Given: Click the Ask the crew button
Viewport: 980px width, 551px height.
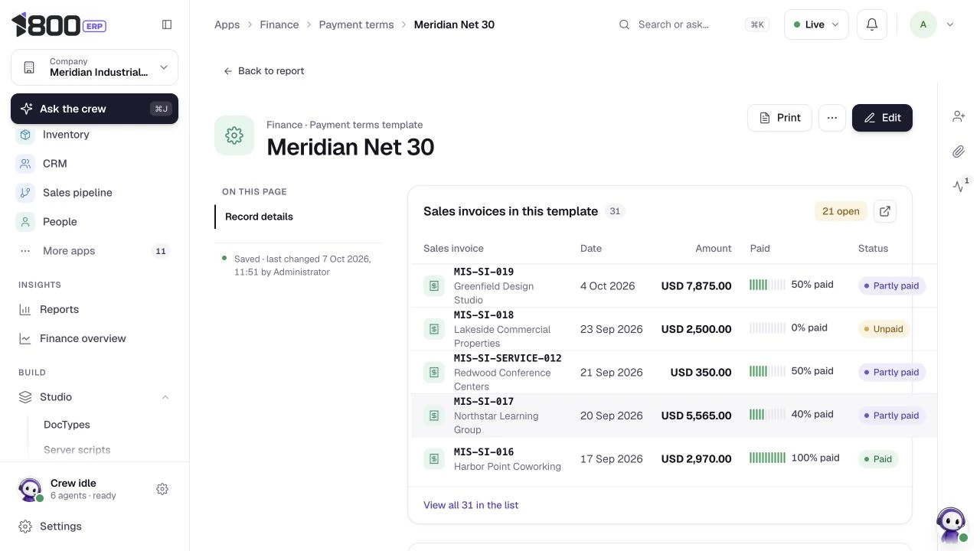Looking at the screenshot, I should [94, 109].
